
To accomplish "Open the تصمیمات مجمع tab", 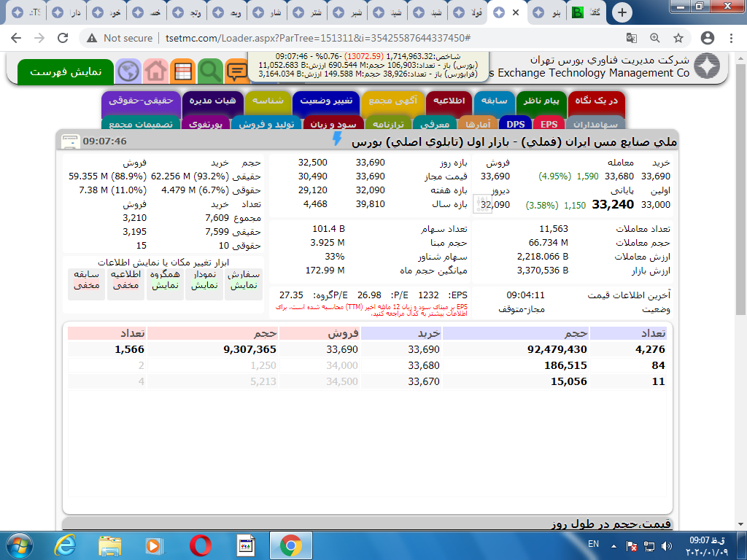I will pos(141,123).
